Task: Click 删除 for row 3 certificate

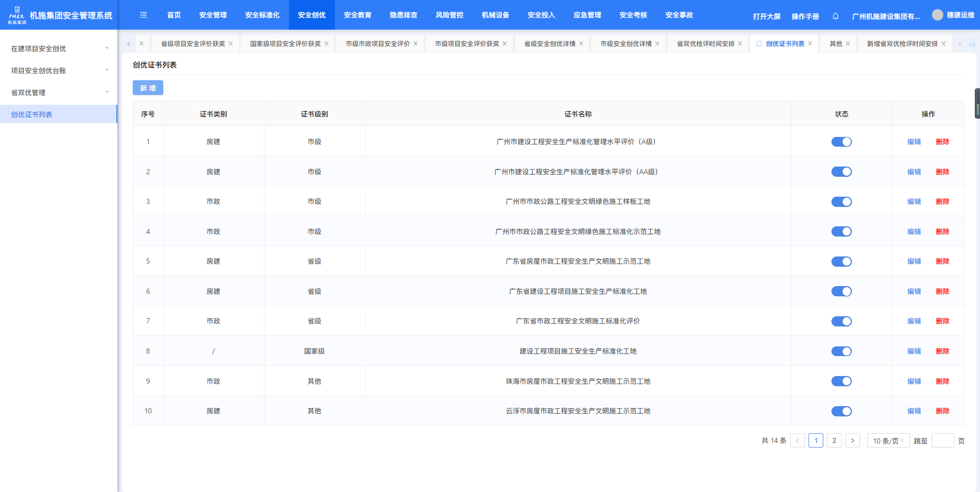Action: (x=942, y=202)
